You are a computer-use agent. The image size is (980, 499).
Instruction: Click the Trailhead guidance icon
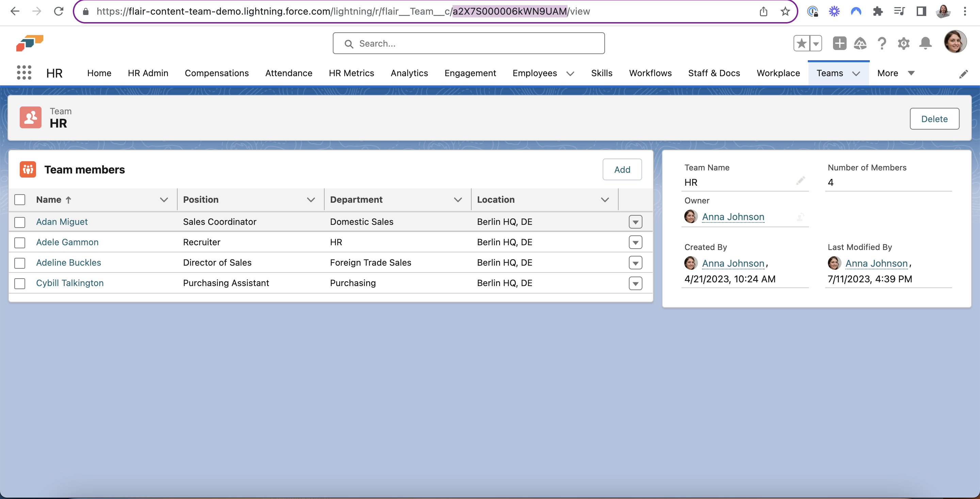(860, 43)
